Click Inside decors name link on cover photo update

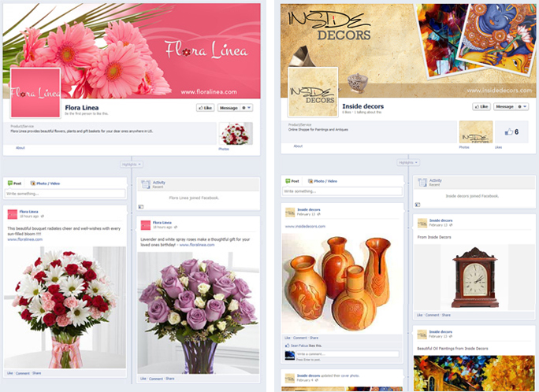[x=309, y=375]
